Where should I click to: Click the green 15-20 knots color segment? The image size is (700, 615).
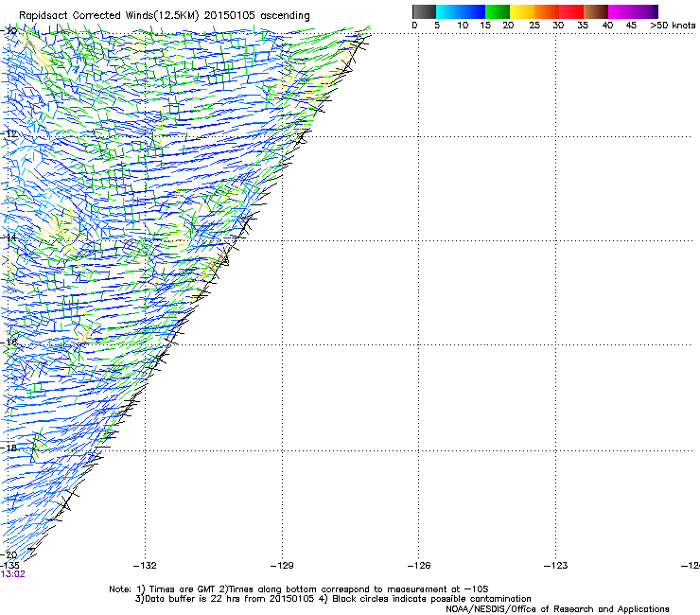[498, 11]
